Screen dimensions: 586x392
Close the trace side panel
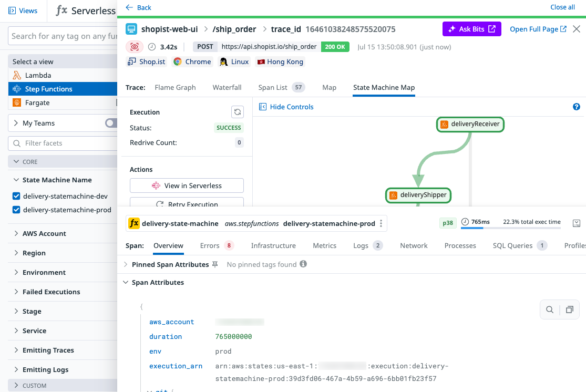point(577,29)
